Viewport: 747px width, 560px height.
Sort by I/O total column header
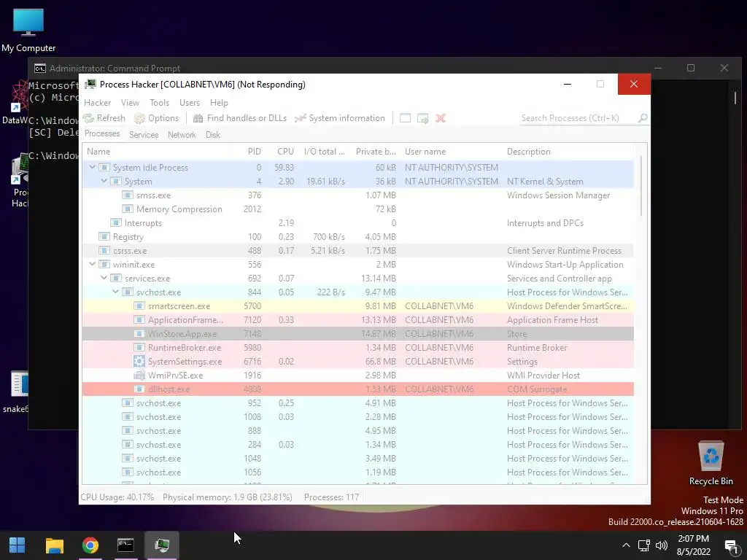[x=323, y=152]
